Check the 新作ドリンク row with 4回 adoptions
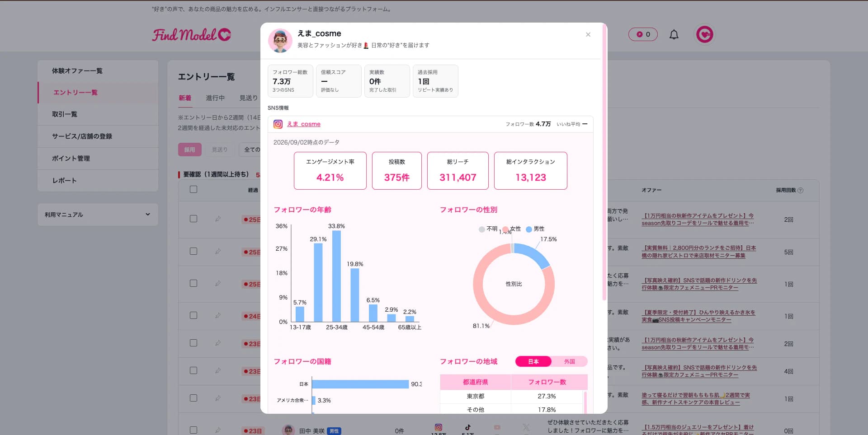The height and width of the screenshot is (435, 868). pyautogui.click(x=193, y=370)
